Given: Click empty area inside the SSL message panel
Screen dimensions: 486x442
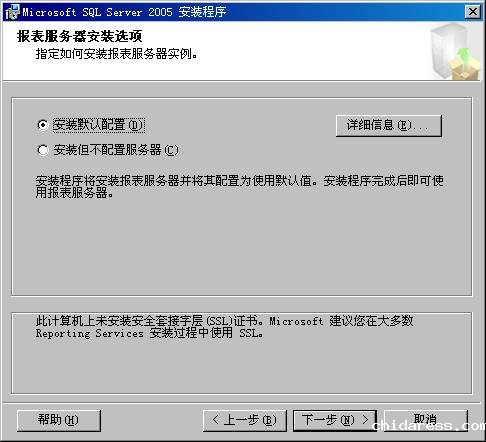Looking at the screenshot, I should click(x=242, y=367).
